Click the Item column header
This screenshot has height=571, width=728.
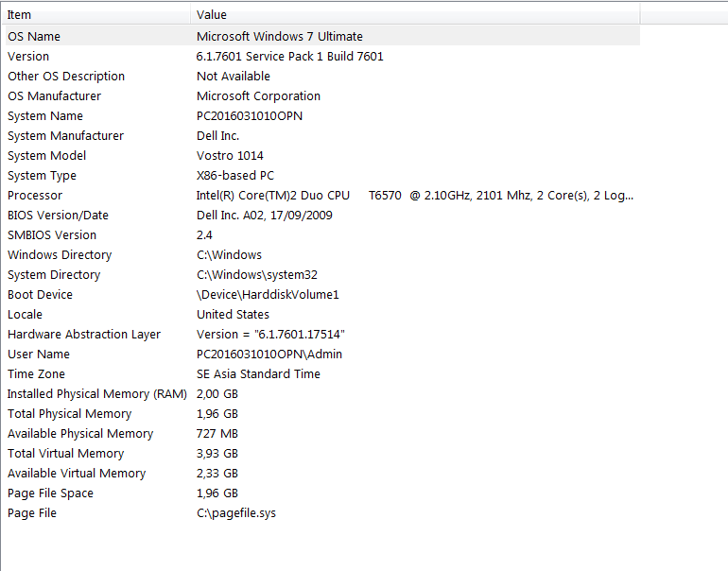(96, 14)
